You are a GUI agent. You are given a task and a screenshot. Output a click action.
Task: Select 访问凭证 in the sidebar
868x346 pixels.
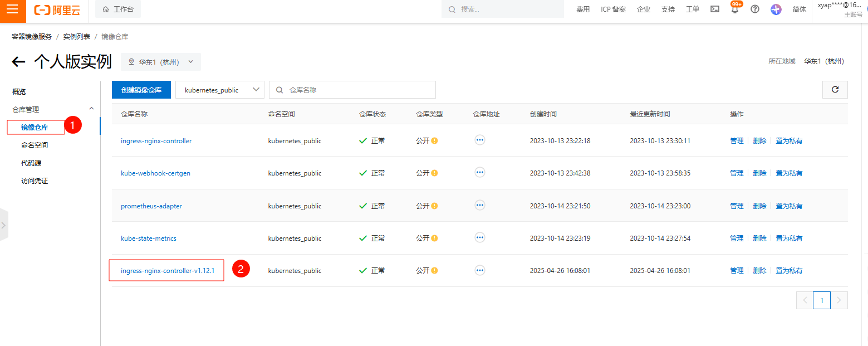pos(35,181)
